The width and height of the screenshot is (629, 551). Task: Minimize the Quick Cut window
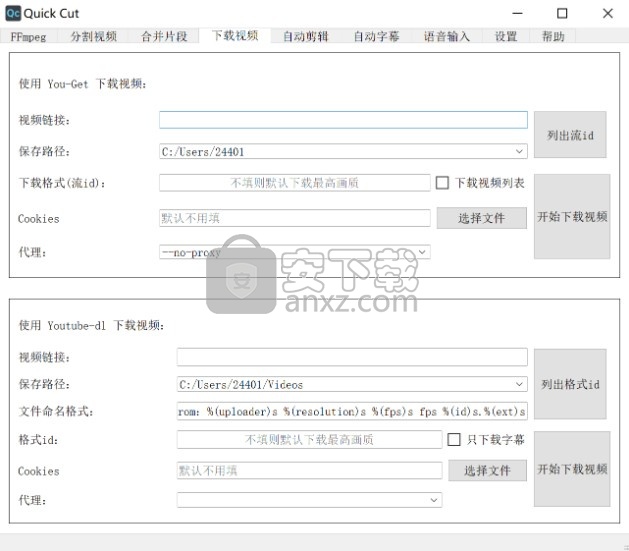517,13
